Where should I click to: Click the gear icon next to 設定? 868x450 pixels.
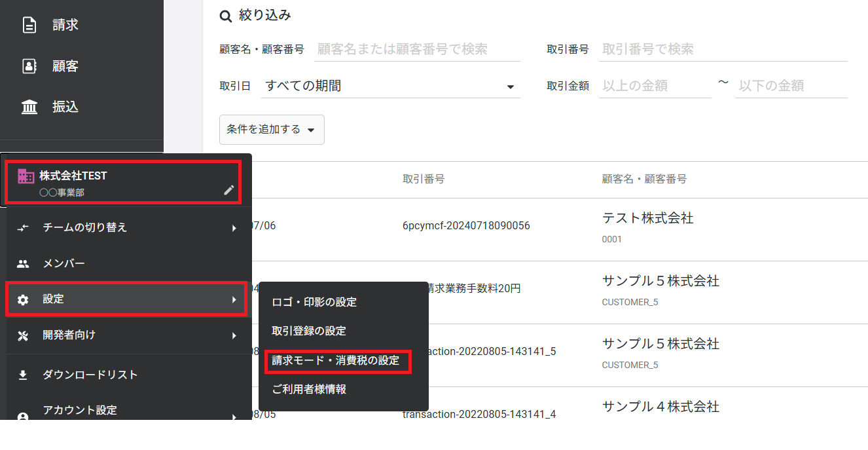coord(23,299)
